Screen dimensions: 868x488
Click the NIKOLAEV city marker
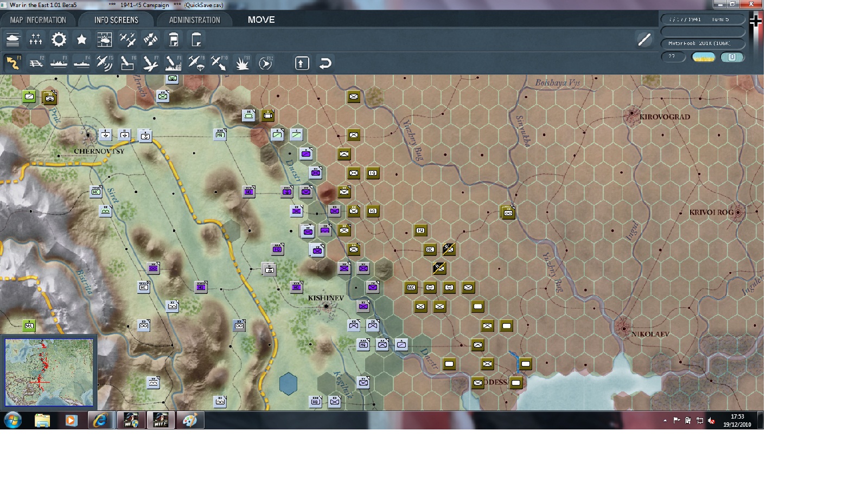[624, 328]
